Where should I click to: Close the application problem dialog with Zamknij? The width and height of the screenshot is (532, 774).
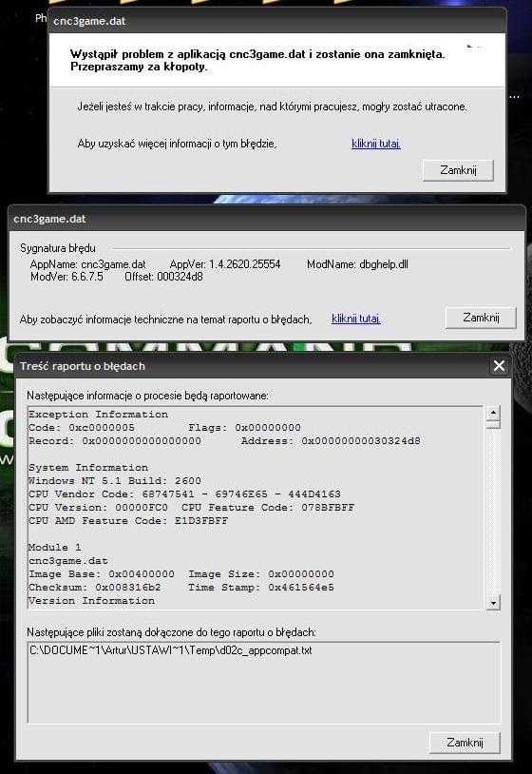tap(458, 170)
